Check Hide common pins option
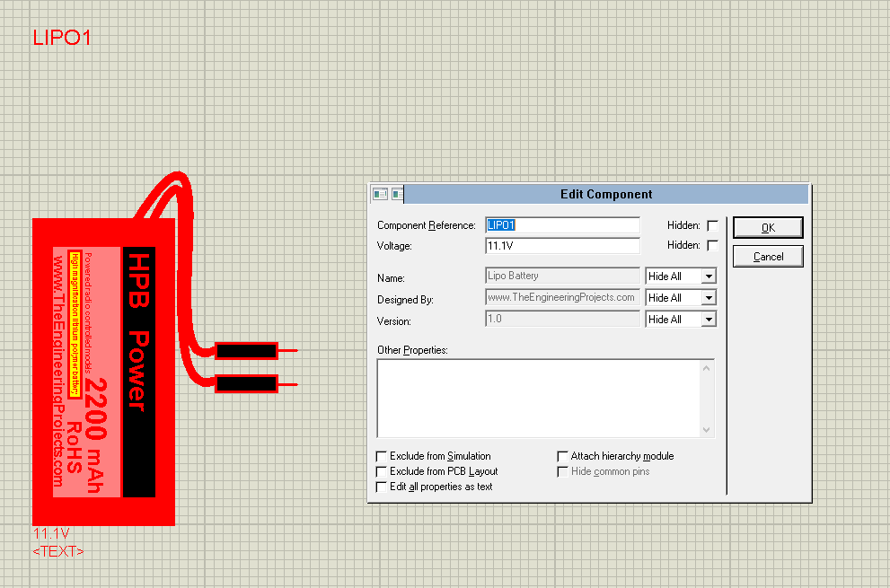The image size is (890, 588). 562,471
